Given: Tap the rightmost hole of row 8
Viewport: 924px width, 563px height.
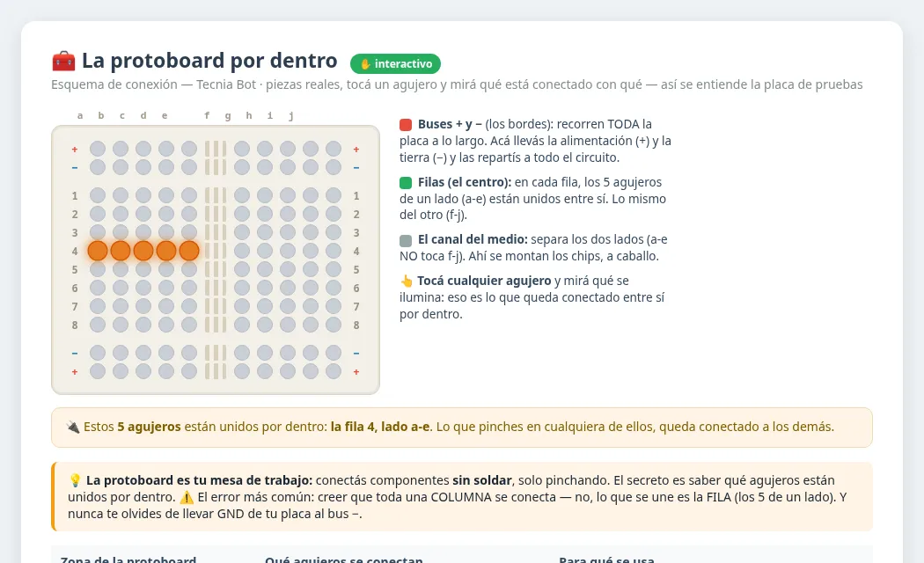Looking at the screenshot, I should pos(334,325).
